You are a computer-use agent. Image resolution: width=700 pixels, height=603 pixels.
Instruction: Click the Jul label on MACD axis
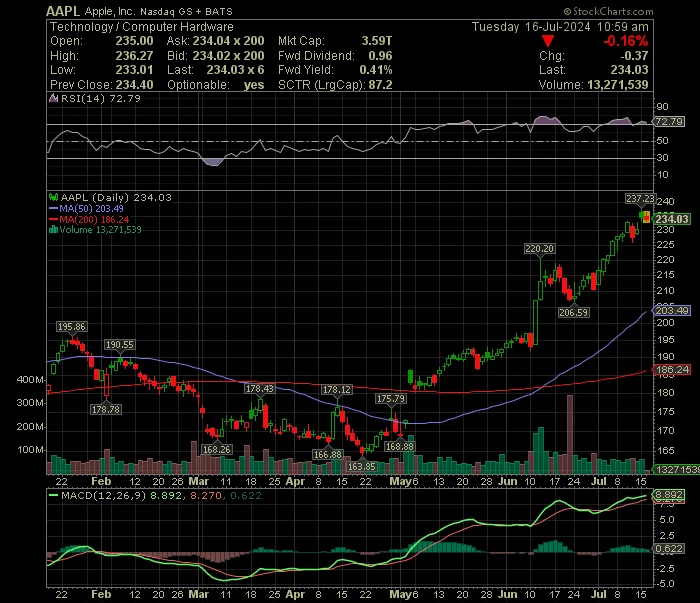pos(599,595)
